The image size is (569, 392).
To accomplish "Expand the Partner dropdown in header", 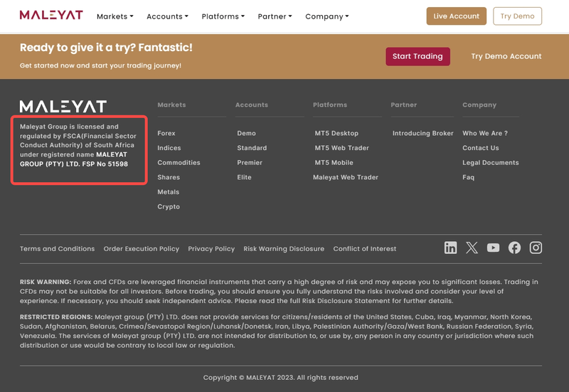I will click(275, 16).
